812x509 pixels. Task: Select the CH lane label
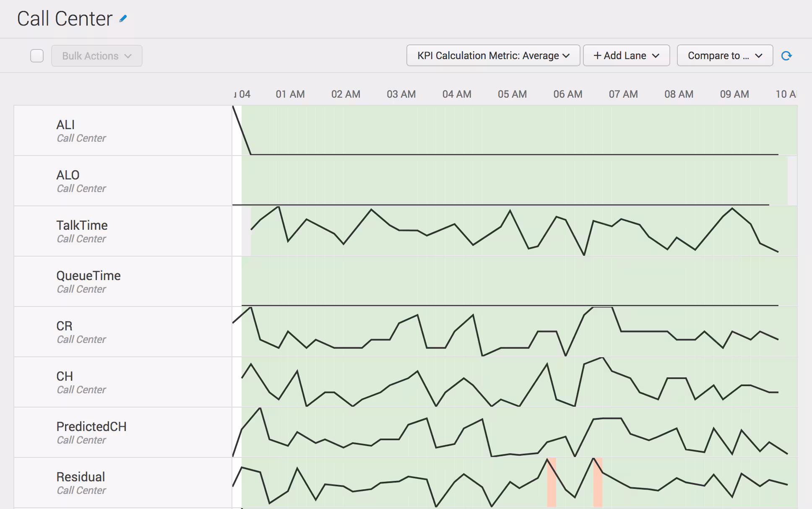[65, 377]
